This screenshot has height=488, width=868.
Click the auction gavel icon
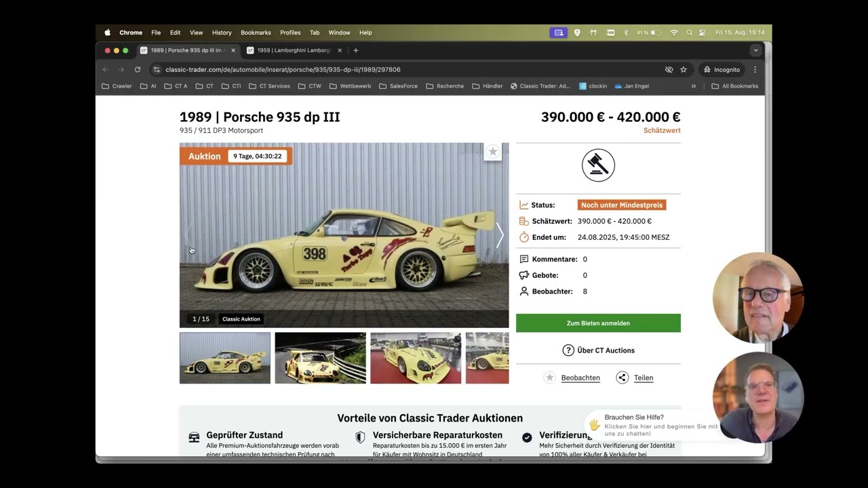(598, 165)
